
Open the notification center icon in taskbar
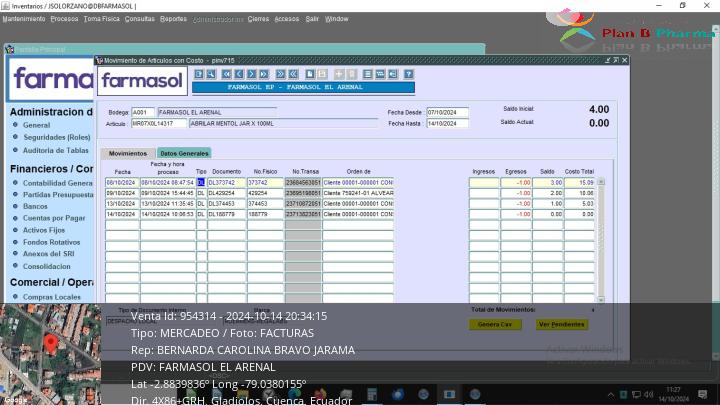tap(702, 394)
